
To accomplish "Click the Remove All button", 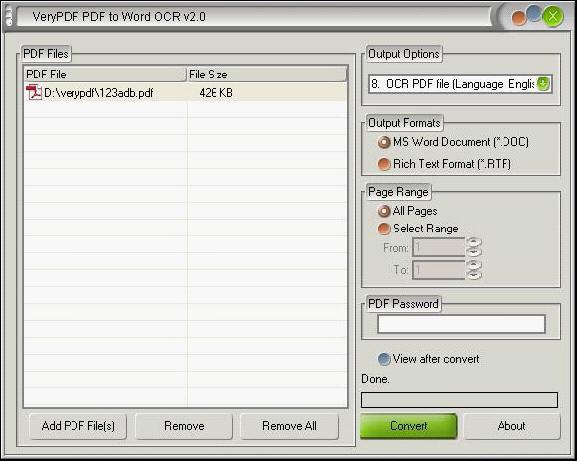I will (289, 426).
